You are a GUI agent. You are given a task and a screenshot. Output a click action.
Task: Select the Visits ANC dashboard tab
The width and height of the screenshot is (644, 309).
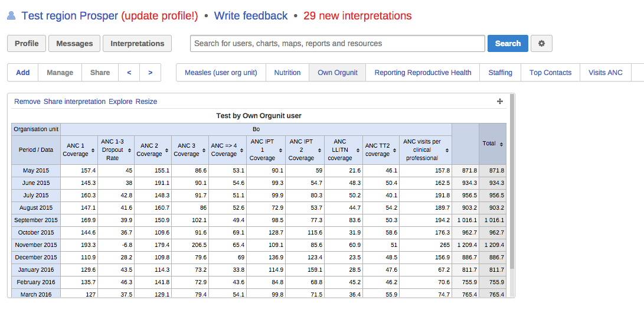(x=605, y=73)
